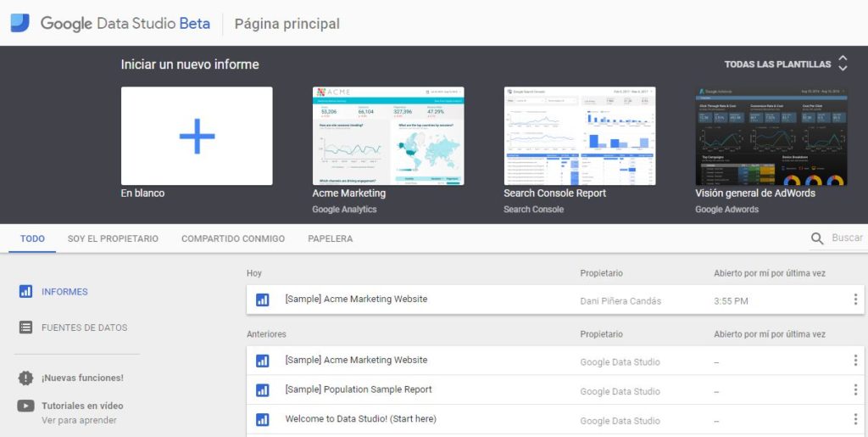Screen dimensions: 868x437
Task: Open the ¡Nuevas funciones! link
Action: pyautogui.click(x=82, y=378)
